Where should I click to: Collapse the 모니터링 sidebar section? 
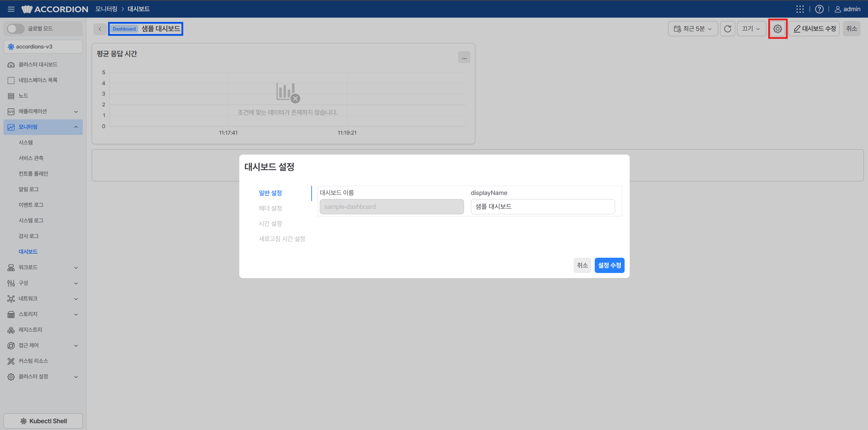pyautogui.click(x=43, y=127)
